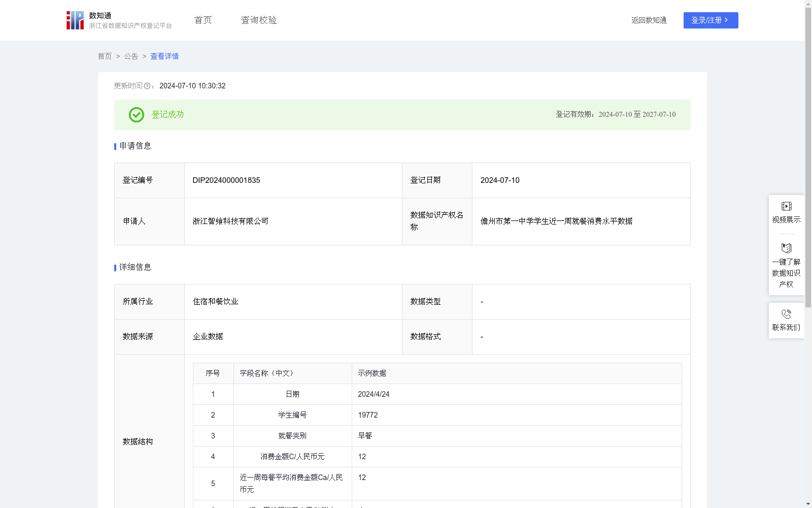Viewport: 812px width, 508px height.
Task: Click the 示例数据 column header
Action: [372, 373]
